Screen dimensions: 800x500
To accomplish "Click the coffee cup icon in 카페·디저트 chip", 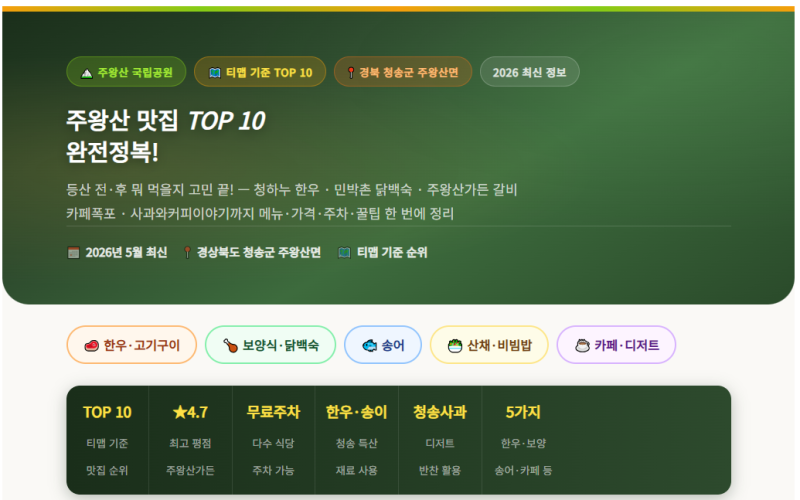I will (x=582, y=346).
